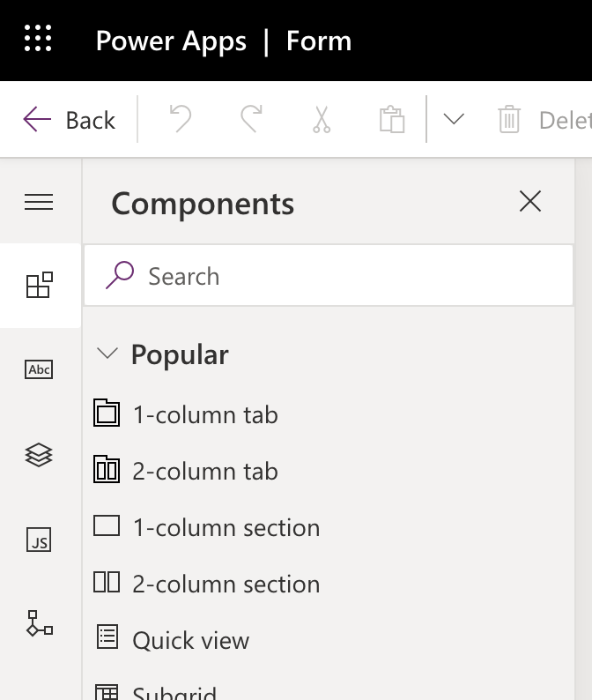Click the Cut scissors icon
Image resolution: width=592 pixels, height=700 pixels.
tap(322, 119)
